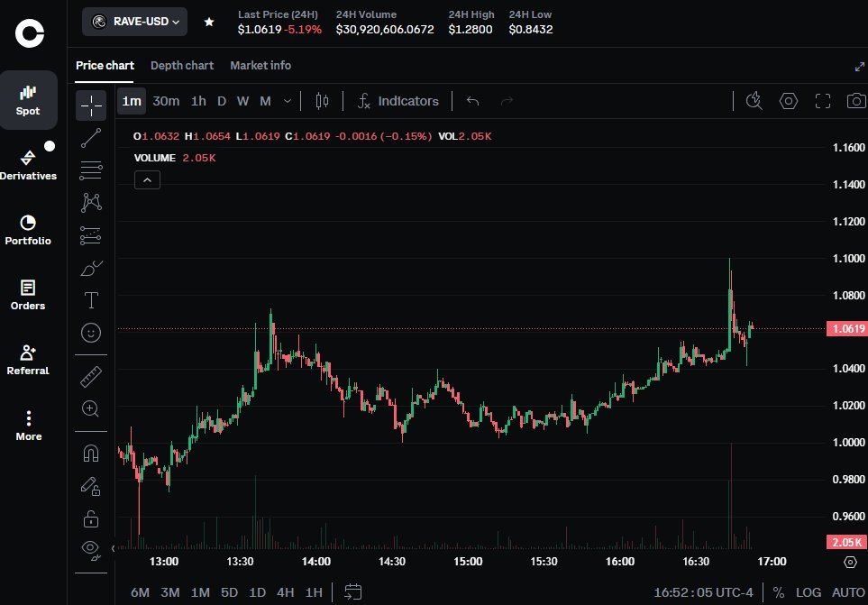Set date range to 5D
This screenshot has height=605, width=868.
tap(229, 592)
